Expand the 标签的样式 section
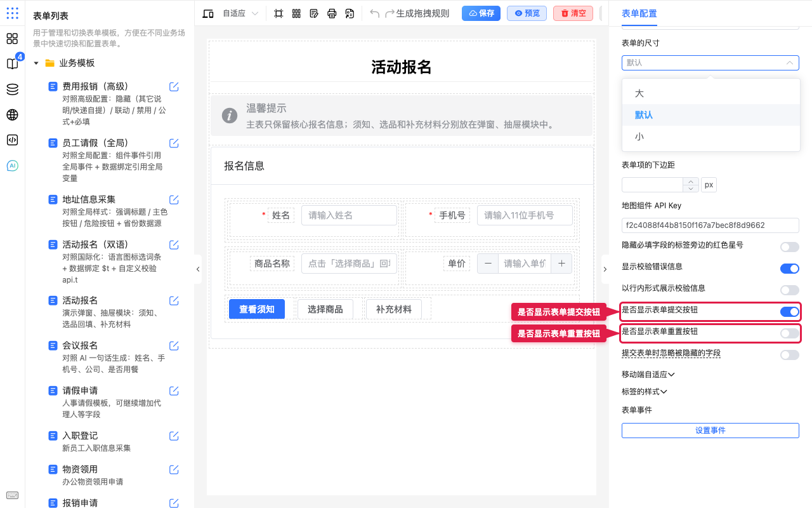 tap(645, 392)
